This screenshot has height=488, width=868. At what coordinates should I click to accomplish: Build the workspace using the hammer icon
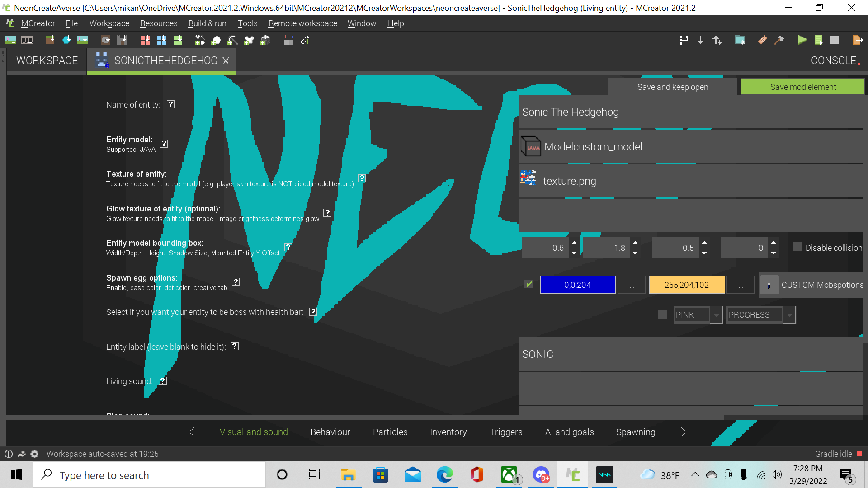(x=779, y=40)
